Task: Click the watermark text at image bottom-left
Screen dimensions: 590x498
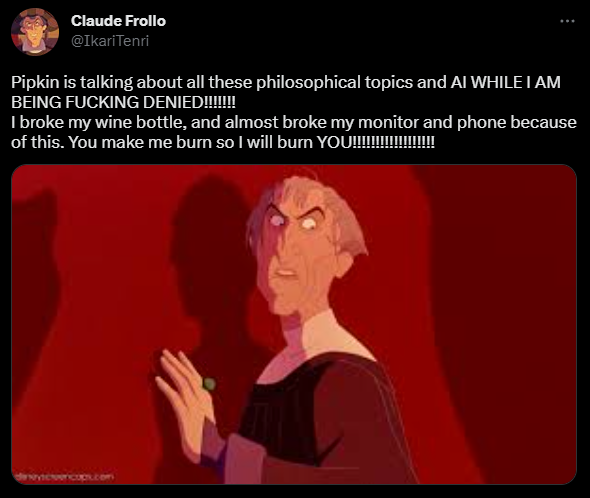Action: [63, 477]
